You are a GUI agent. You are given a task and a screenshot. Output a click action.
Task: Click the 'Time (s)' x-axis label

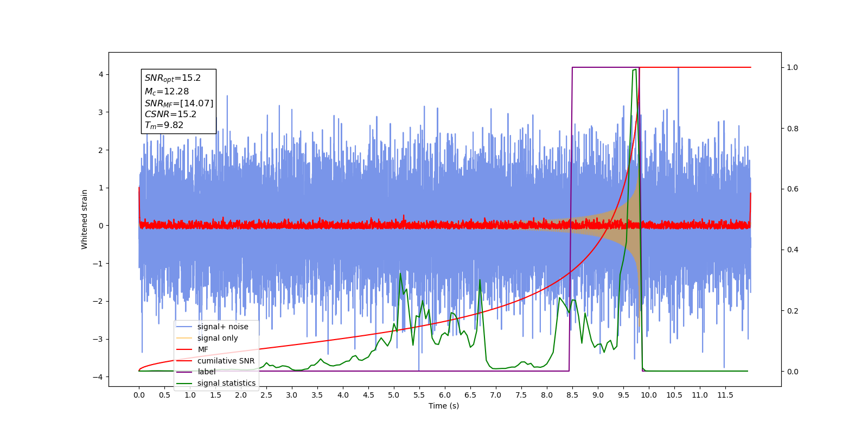[x=444, y=406]
